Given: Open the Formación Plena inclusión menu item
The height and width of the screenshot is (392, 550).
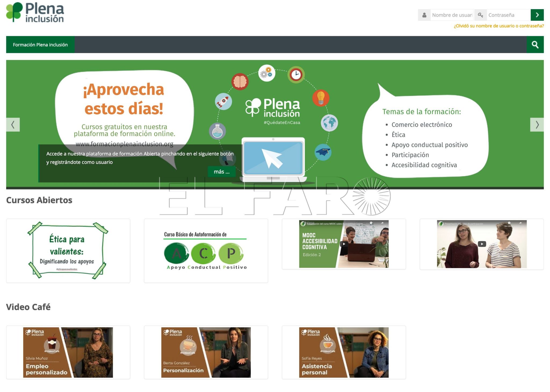Looking at the screenshot, I should pos(40,45).
